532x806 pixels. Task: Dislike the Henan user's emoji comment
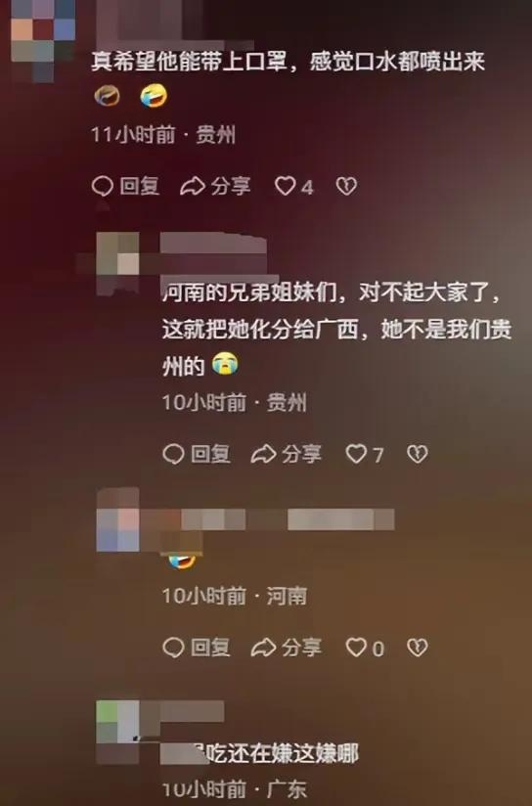pos(418,648)
